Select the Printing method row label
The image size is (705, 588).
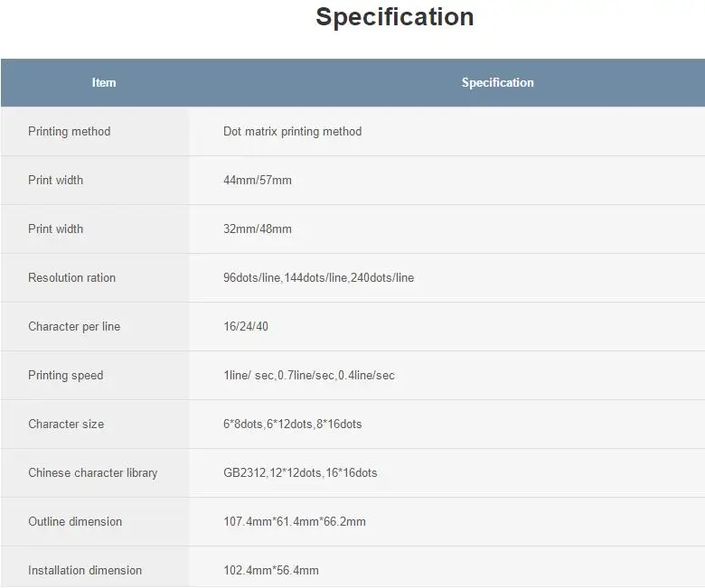69,132
